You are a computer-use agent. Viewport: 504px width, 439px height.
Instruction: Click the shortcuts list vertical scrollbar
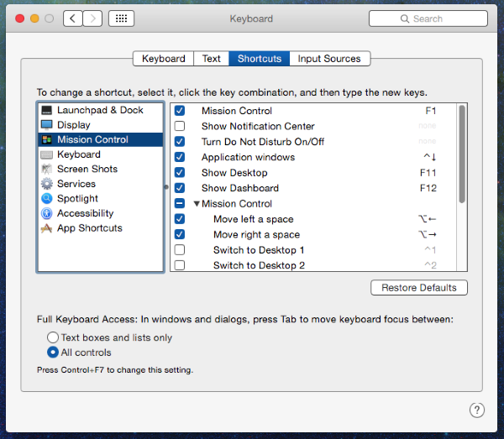462,154
